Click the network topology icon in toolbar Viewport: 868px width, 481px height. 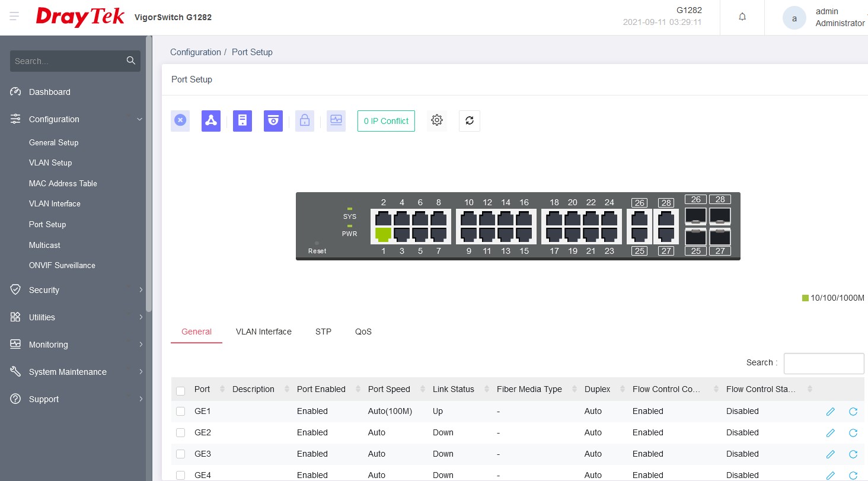pyautogui.click(x=211, y=121)
